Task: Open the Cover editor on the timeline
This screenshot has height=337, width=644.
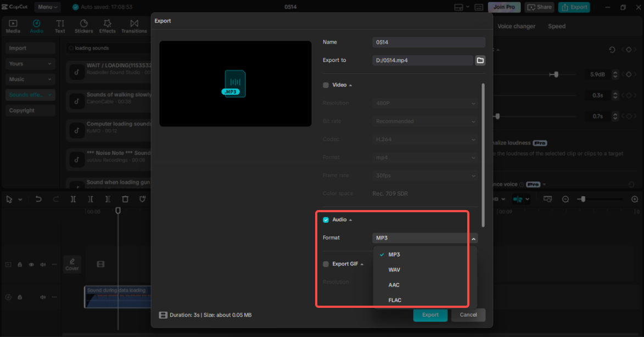Action: point(72,264)
